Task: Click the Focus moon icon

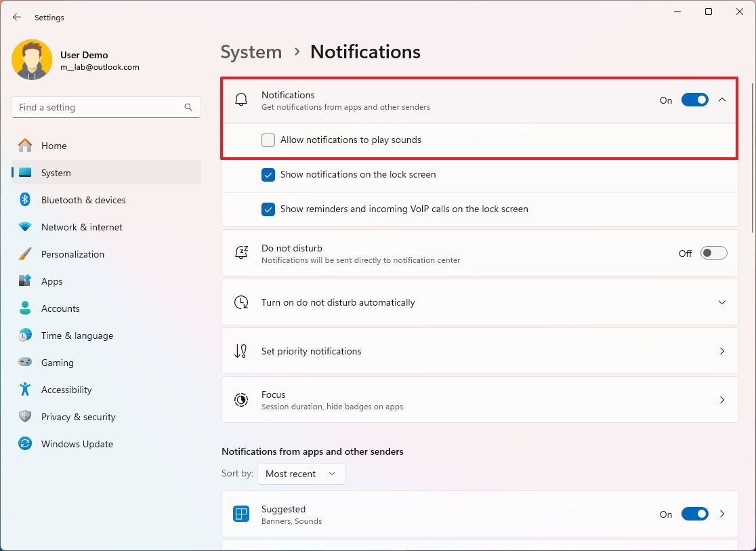Action: [240, 400]
